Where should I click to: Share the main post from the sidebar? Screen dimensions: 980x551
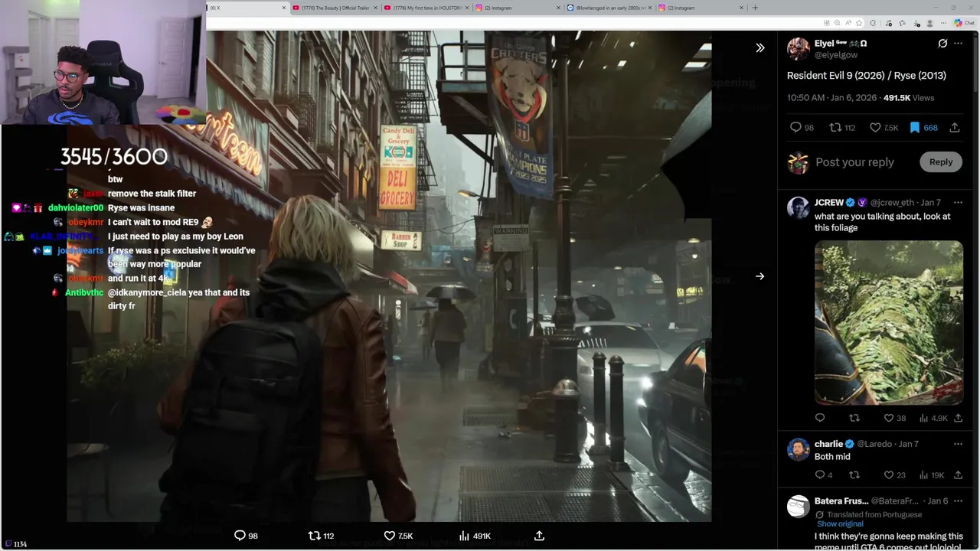tap(955, 128)
